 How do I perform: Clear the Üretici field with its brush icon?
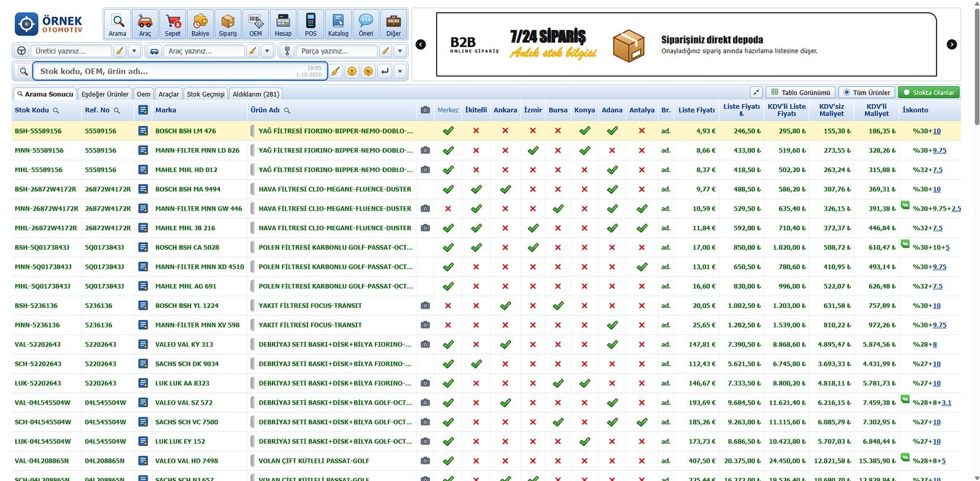(120, 51)
